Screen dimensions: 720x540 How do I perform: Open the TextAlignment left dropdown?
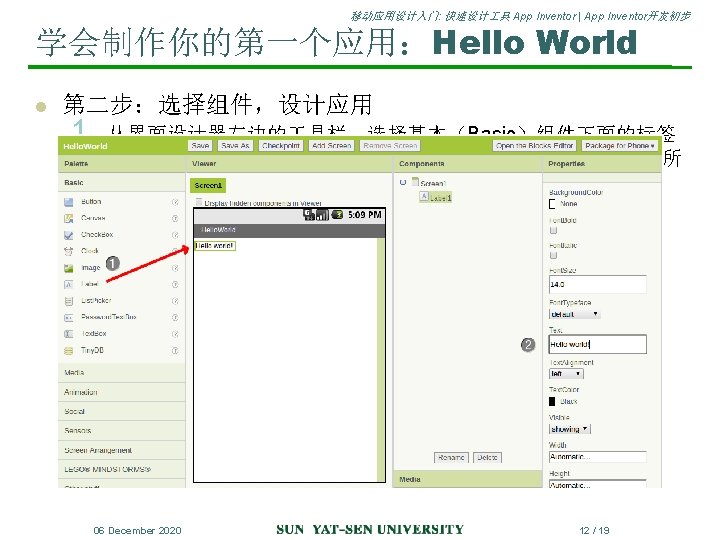[x=566, y=374]
